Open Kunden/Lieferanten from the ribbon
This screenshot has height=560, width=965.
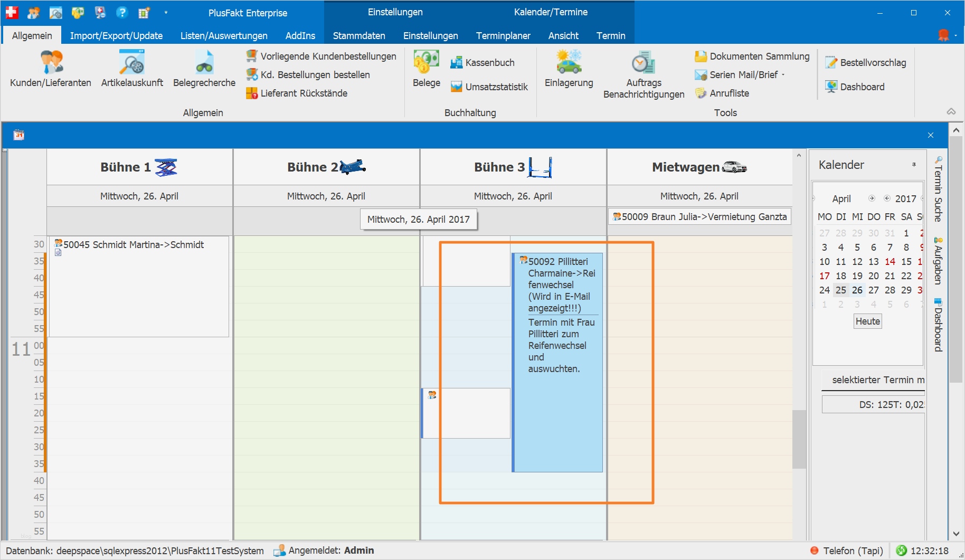pos(51,69)
